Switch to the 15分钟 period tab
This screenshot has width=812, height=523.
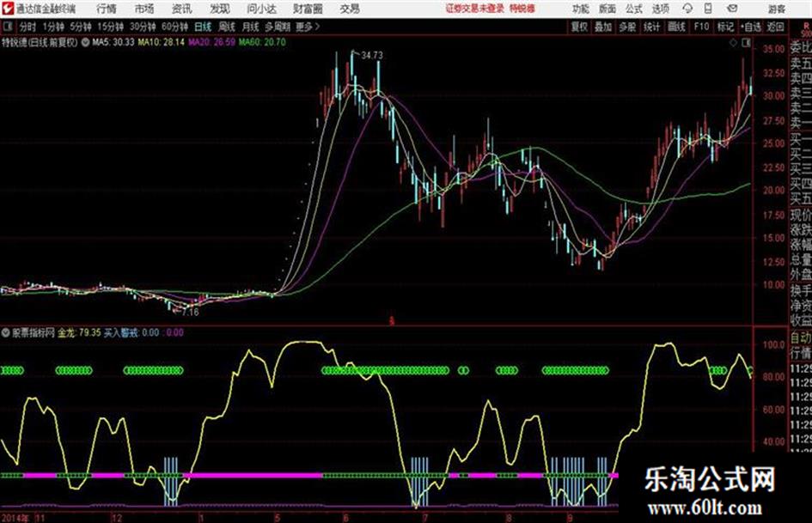pos(111,27)
